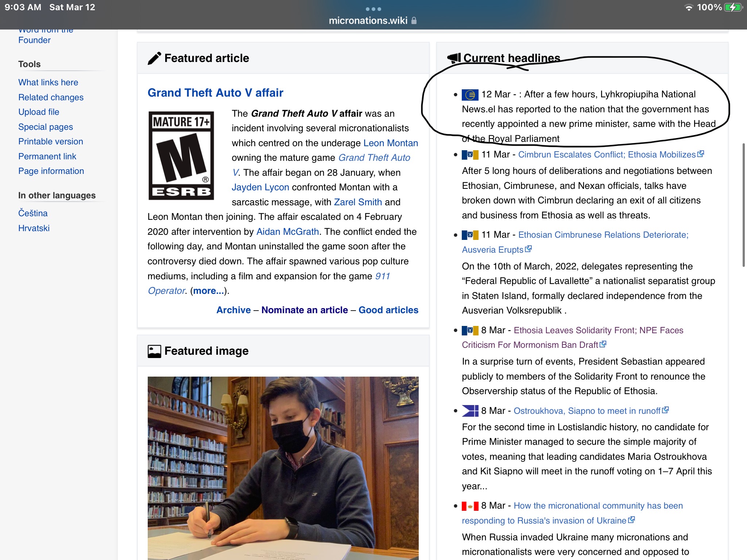Click Nominate an article link
The image size is (747, 560).
tap(305, 310)
